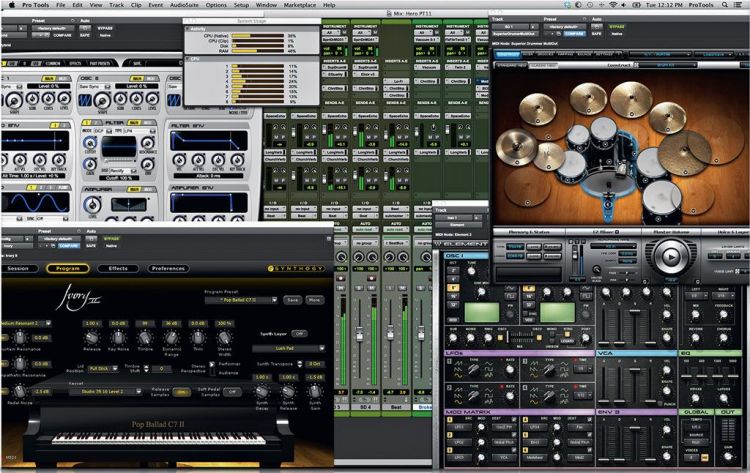The width and height of the screenshot is (750, 473).
Task: Click the Synthogy logo in Ivory
Action: tap(296, 269)
